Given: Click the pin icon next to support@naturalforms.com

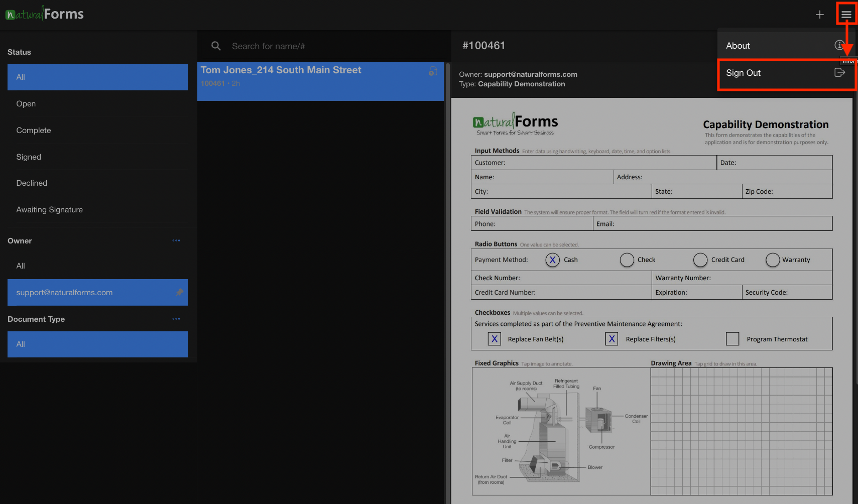Looking at the screenshot, I should 179,292.
